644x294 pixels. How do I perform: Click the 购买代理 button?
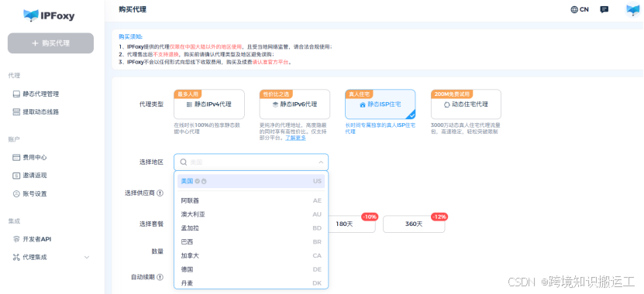click(x=50, y=43)
